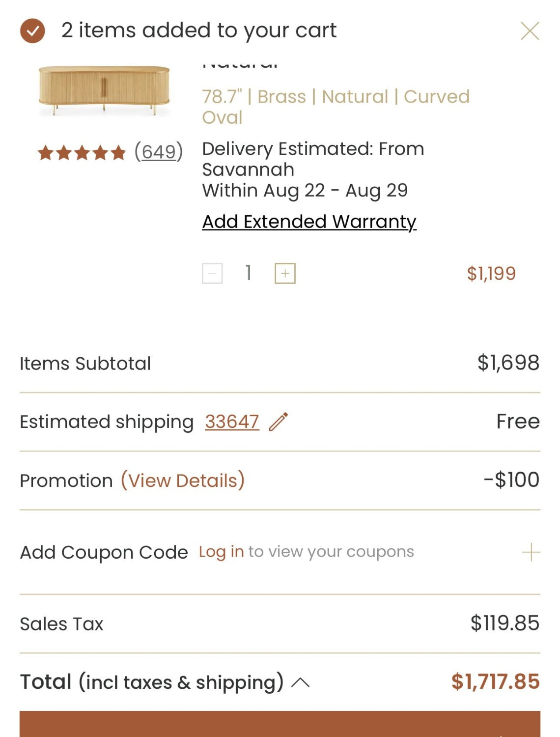Click the Total incl taxes label
560x737 pixels.
[x=152, y=682]
